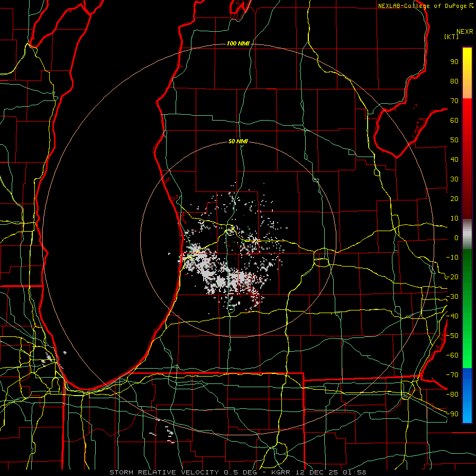476x476 pixels.
Task: Click the -40 value on velocity scale
Action: click(x=452, y=316)
